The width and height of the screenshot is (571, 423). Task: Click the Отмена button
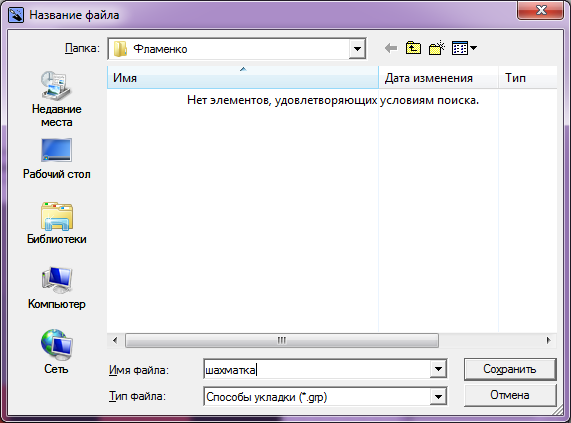tap(510, 395)
